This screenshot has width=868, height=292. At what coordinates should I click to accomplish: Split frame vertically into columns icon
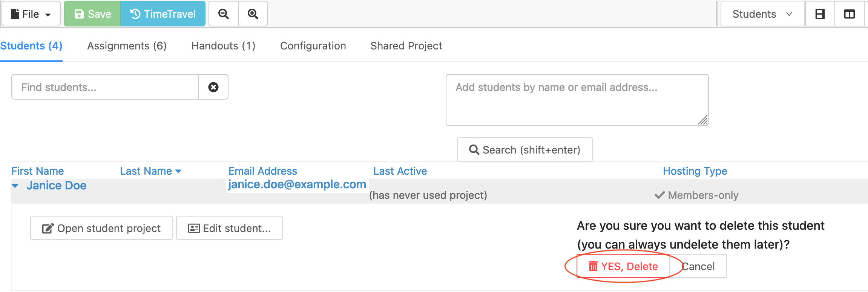coord(849,14)
